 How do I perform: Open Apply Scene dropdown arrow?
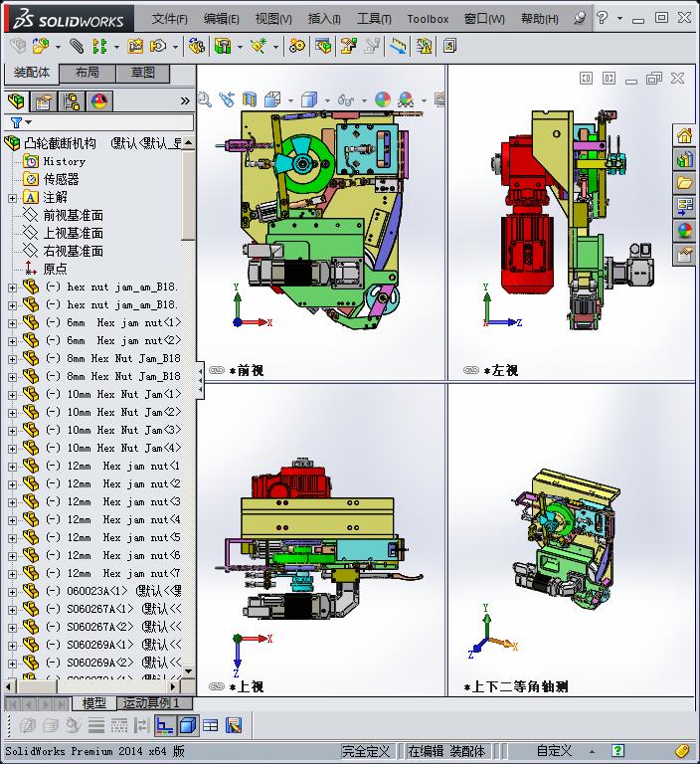pos(424,100)
